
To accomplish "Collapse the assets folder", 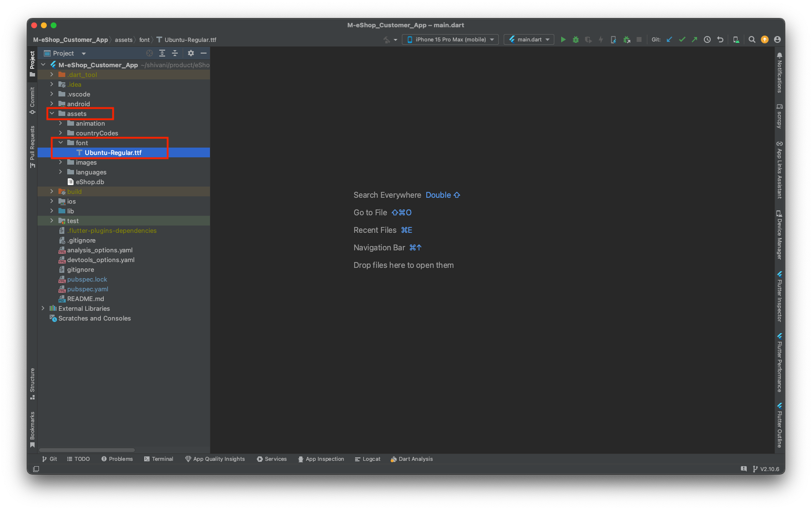I will coord(52,113).
